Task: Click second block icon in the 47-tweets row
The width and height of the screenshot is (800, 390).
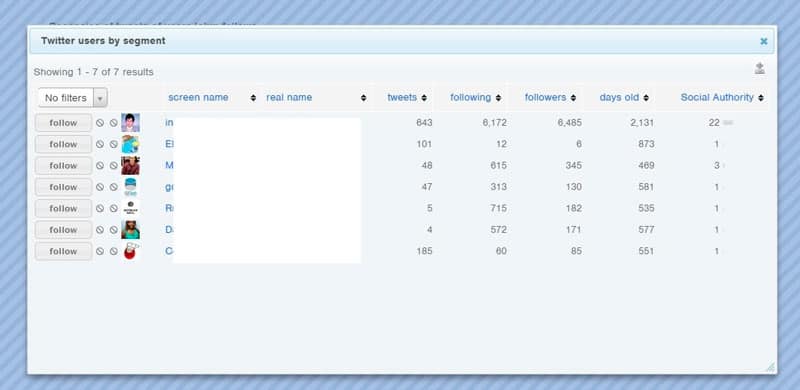Action: (x=113, y=187)
